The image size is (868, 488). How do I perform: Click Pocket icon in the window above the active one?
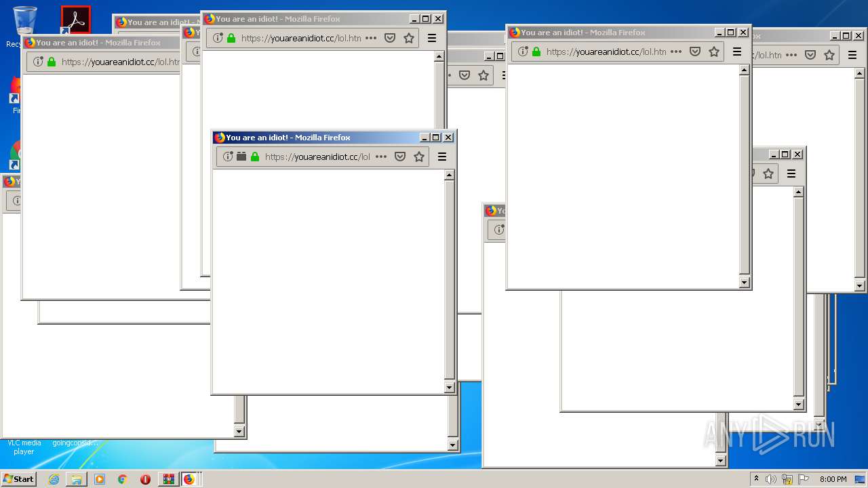coord(390,38)
